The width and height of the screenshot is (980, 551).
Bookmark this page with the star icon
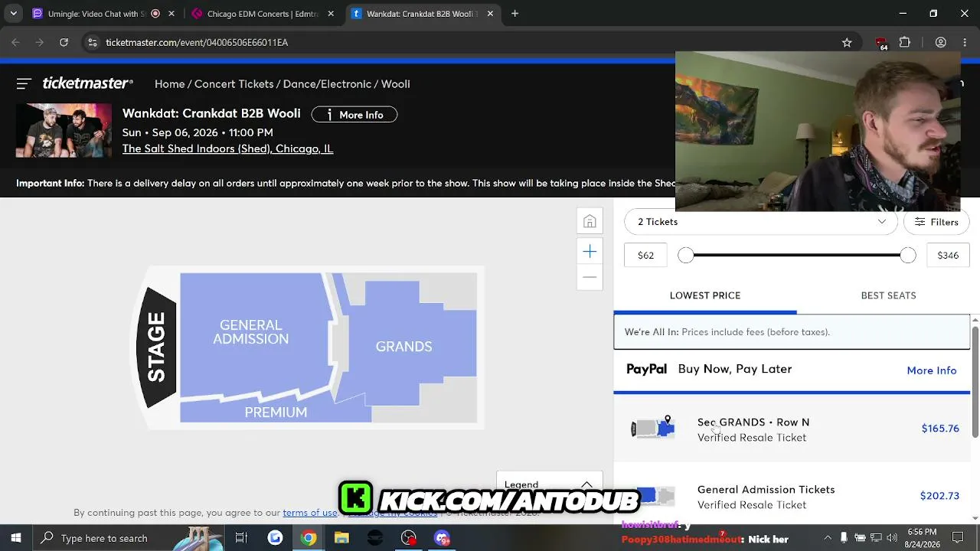point(847,42)
